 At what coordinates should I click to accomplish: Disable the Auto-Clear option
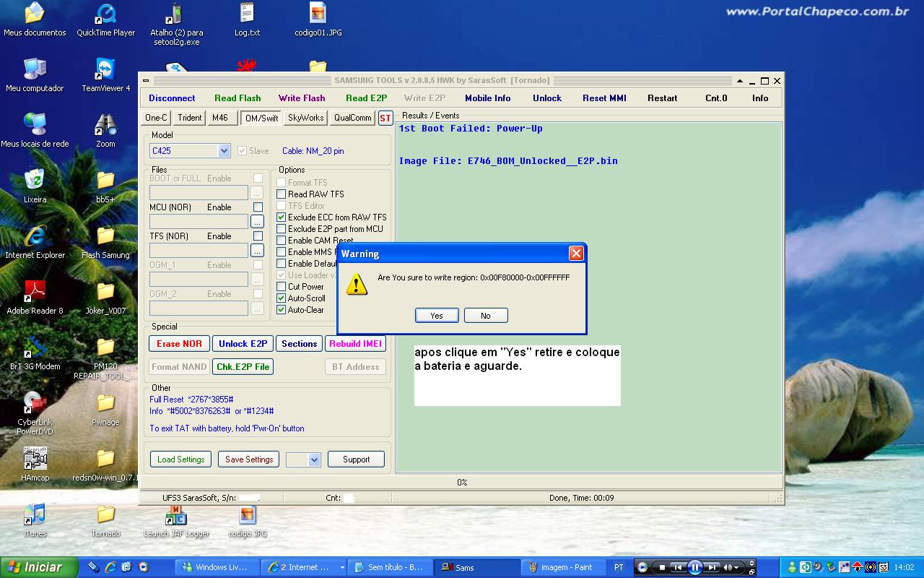(x=282, y=310)
